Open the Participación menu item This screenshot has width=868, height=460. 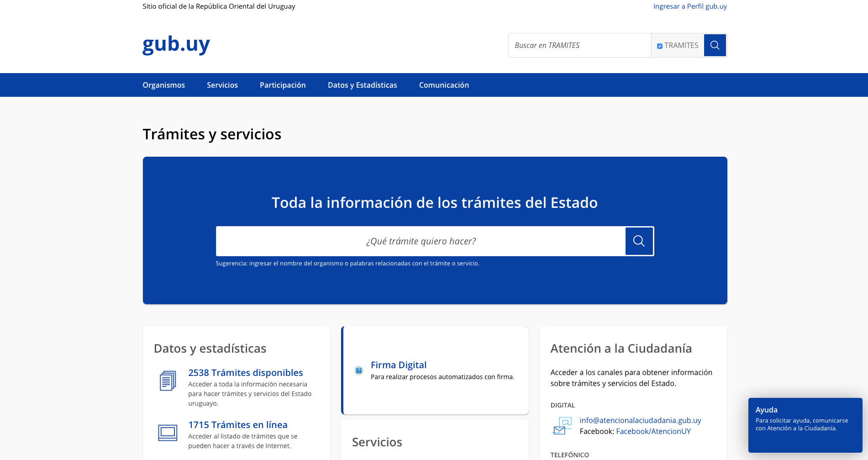pos(283,85)
